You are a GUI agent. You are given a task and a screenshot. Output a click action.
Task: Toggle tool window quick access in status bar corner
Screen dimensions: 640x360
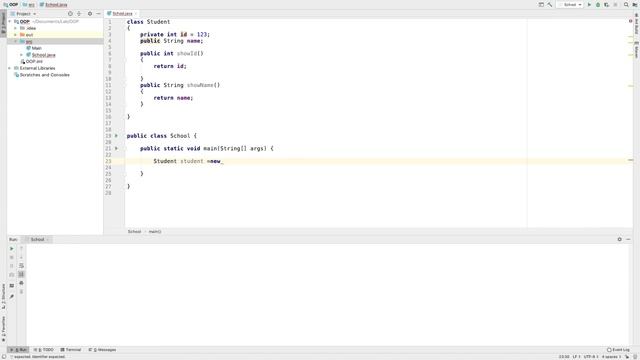(x=4, y=357)
